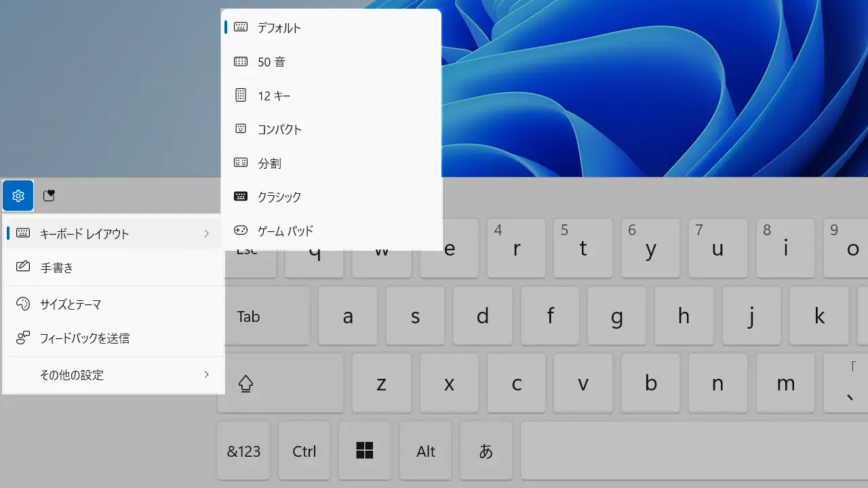Toggle the Shift key arrow
Screen dimensions: 868x488
tap(245, 384)
